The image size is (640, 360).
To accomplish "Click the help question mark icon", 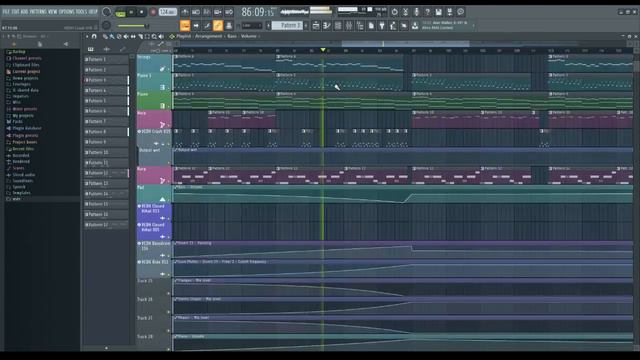I will click(x=427, y=12).
